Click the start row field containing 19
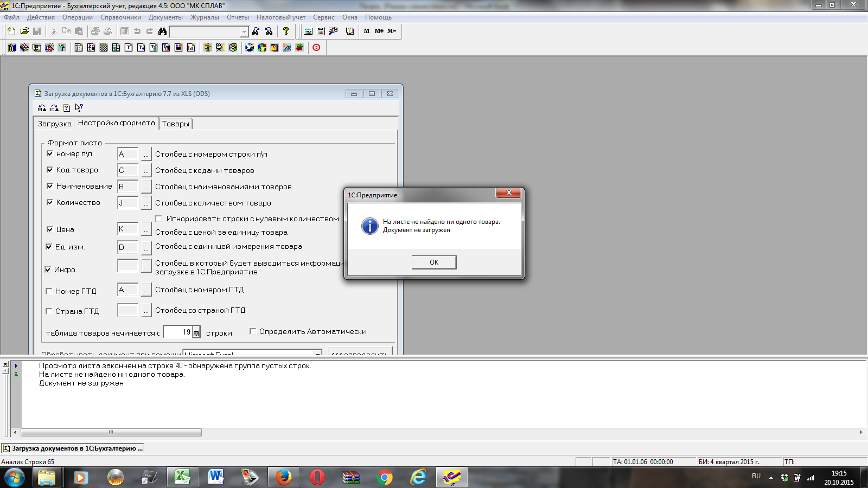 pyautogui.click(x=177, y=332)
